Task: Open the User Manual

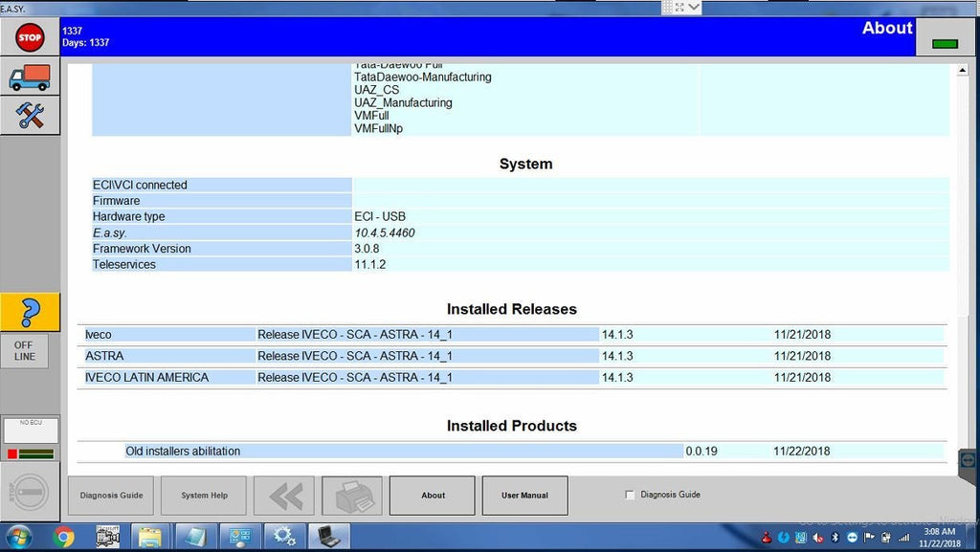Action: pos(524,496)
